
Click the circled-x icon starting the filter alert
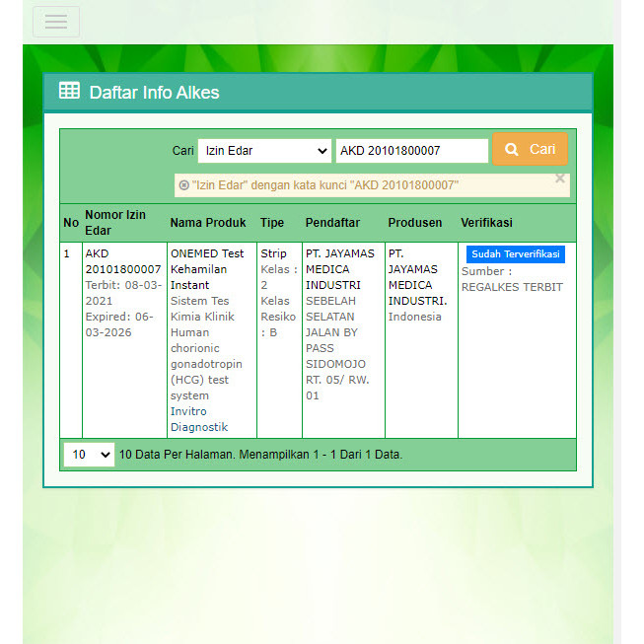tap(183, 185)
